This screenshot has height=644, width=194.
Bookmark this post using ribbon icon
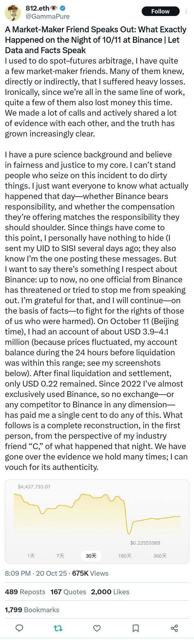[x=136, y=628]
